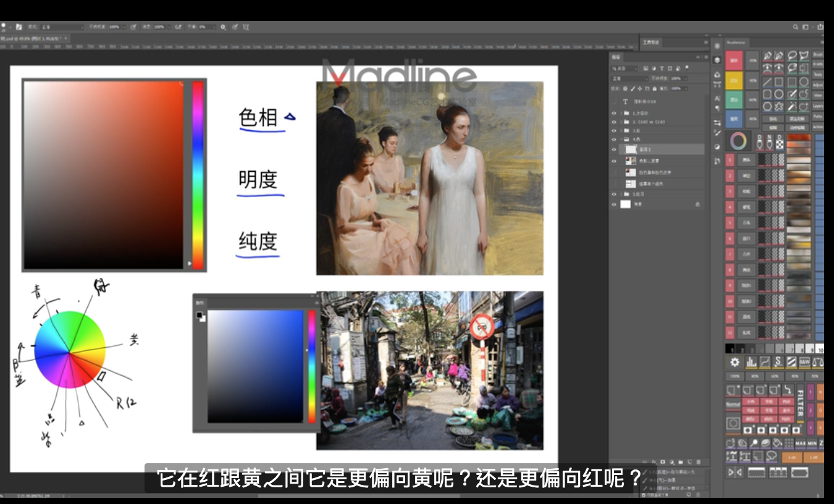The width and height of the screenshot is (840, 504).
Task: Select the Lasso tool in Brusherator panel
Action: pos(792,56)
